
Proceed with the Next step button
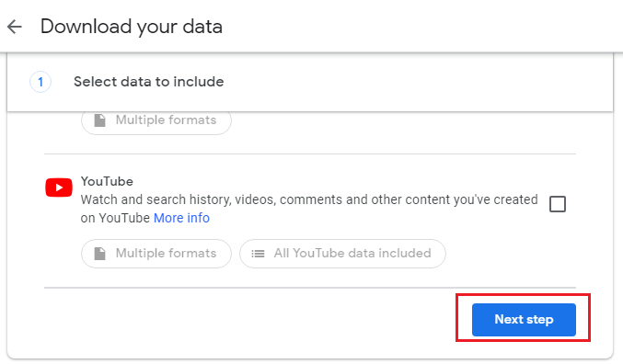click(524, 320)
